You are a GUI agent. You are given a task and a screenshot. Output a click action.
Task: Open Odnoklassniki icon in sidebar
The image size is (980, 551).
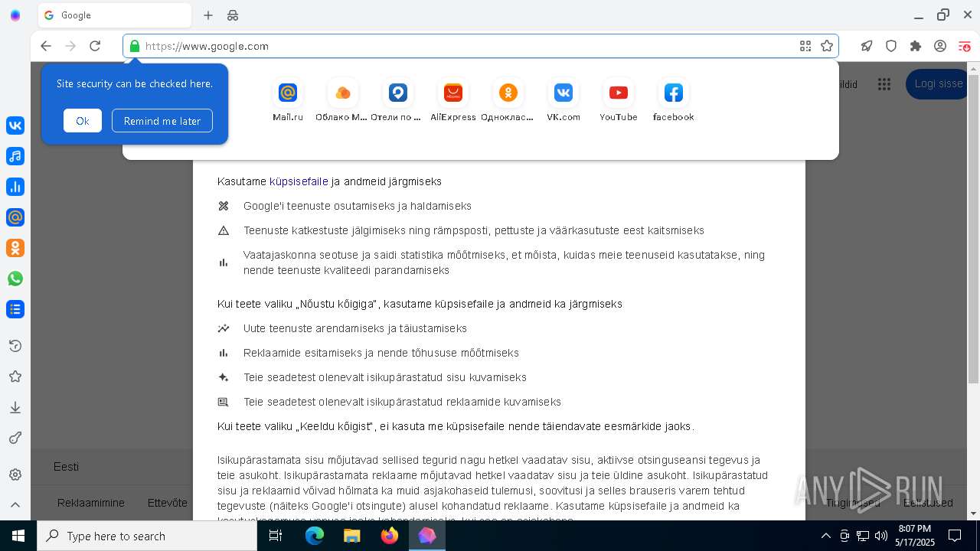15,248
